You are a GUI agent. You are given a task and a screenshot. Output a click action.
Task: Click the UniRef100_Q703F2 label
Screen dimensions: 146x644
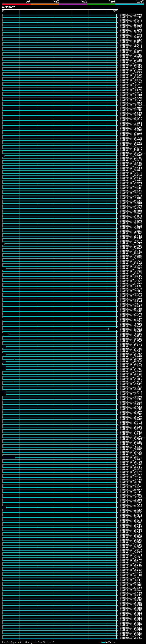click(x=131, y=244)
